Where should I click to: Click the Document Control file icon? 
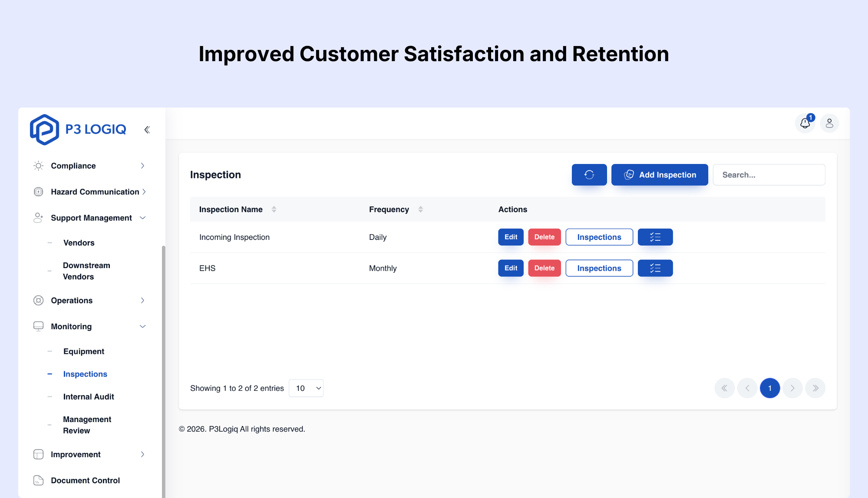[x=39, y=481]
